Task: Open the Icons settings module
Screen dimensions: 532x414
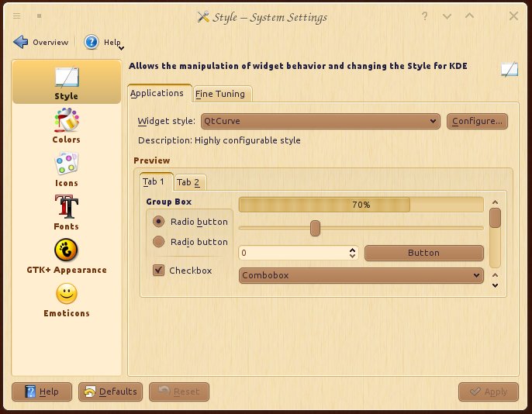Action: 67,169
